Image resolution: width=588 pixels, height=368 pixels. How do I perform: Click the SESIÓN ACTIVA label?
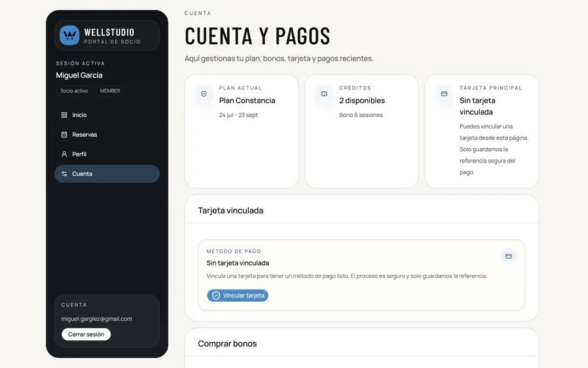coord(80,63)
